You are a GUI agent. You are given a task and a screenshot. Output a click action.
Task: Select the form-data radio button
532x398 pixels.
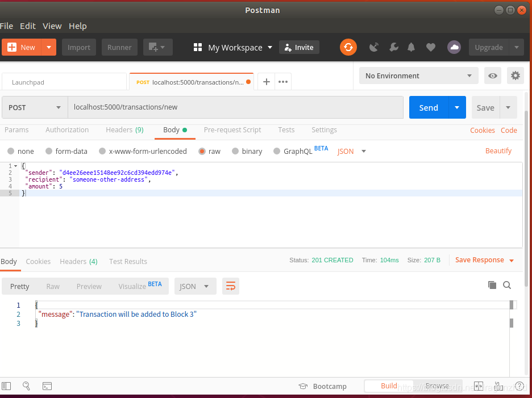point(49,151)
